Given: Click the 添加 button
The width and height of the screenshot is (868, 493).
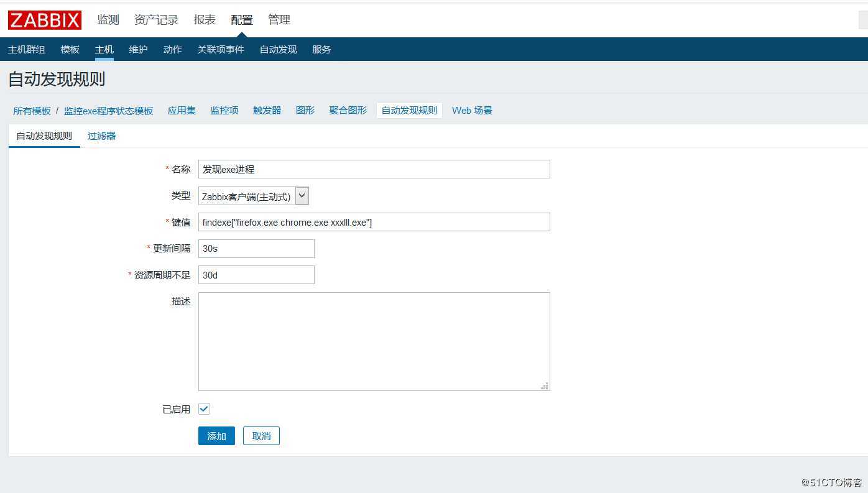Looking at the screenshot, I should coord(216,436).
